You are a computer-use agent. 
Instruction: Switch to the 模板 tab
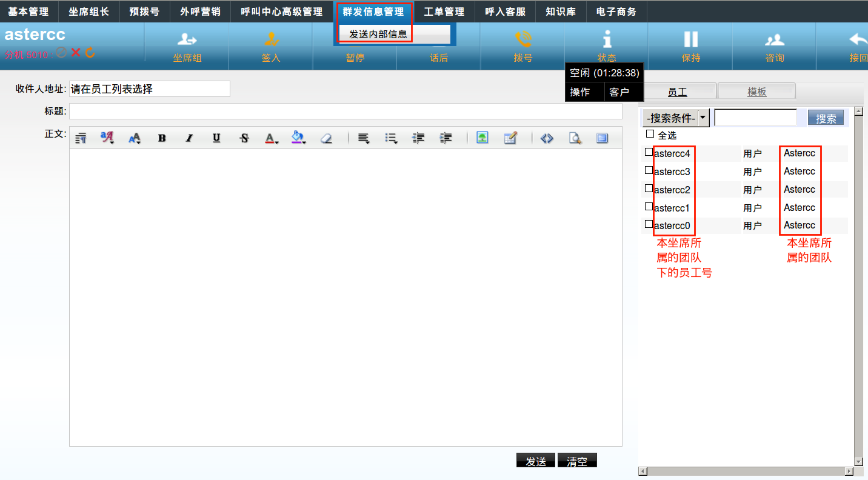click(x=756, y=92)
